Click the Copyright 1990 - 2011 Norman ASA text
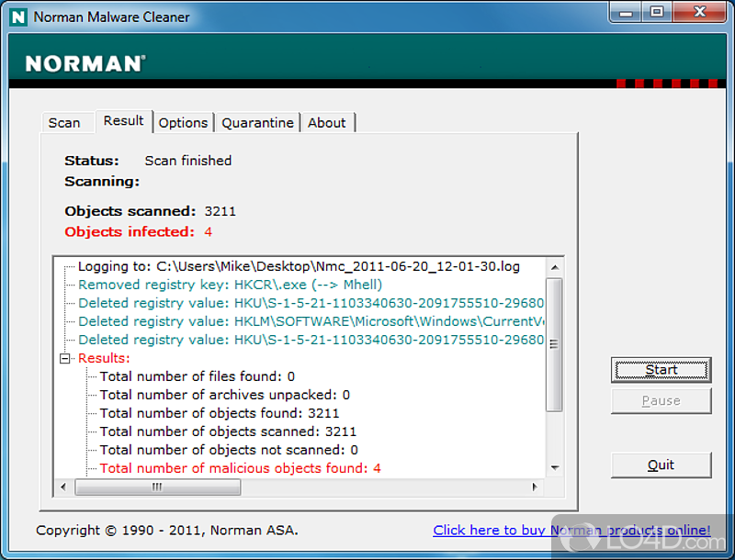 point(167,530)
